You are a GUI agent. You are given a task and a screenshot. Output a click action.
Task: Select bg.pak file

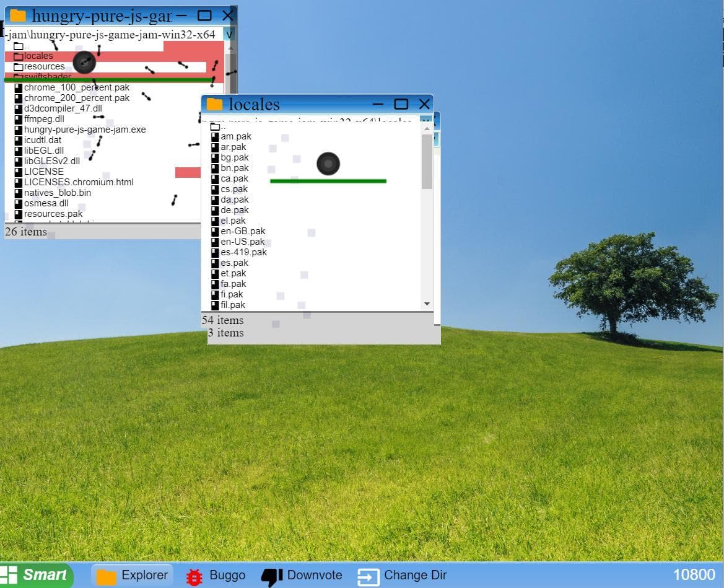pyautogui.click(x=230, y=158)
